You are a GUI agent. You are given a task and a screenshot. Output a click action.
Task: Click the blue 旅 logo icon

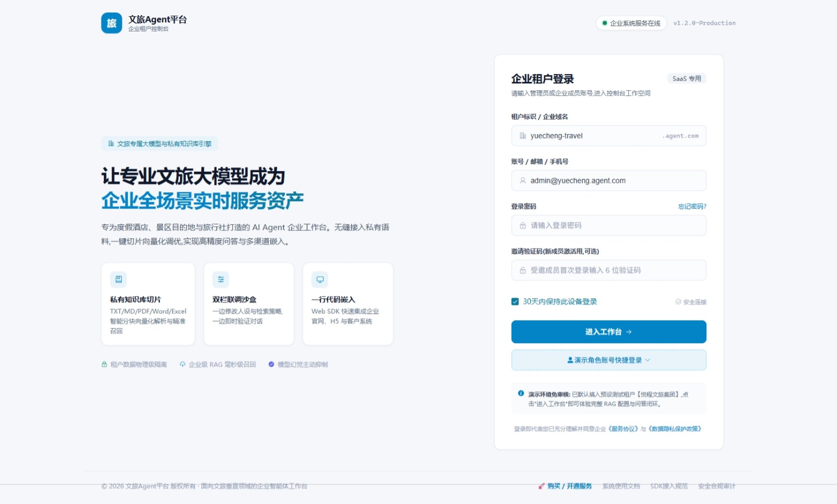(x=112, y=23)
